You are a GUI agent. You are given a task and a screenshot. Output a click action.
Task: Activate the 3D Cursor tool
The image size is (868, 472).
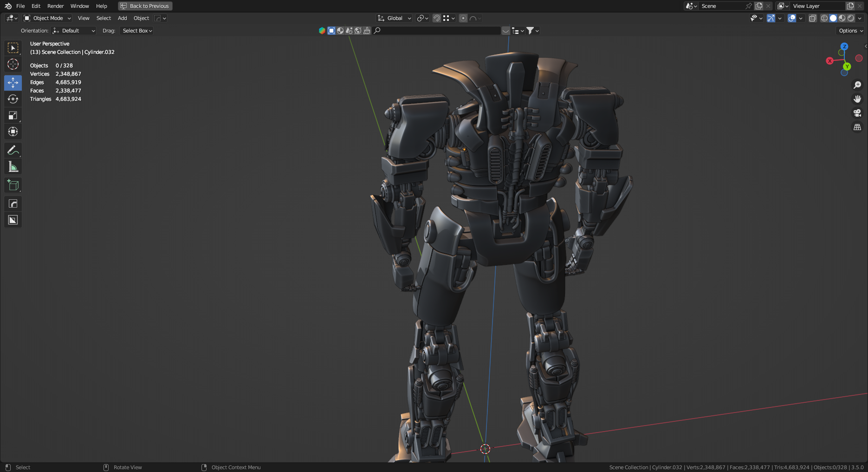click(x=13, y=64)
